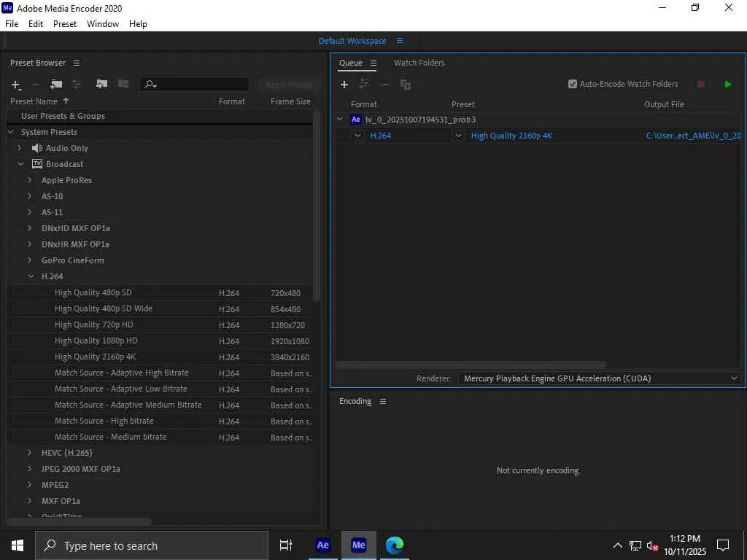Click the volume icon in the system tray
The image size is (747, 560).
click(652, 545)
